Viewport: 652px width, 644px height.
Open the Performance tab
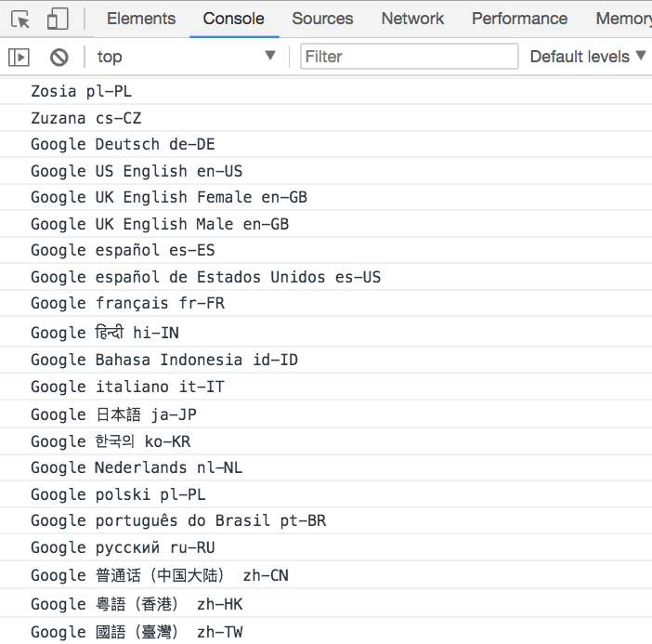point(519,19)
